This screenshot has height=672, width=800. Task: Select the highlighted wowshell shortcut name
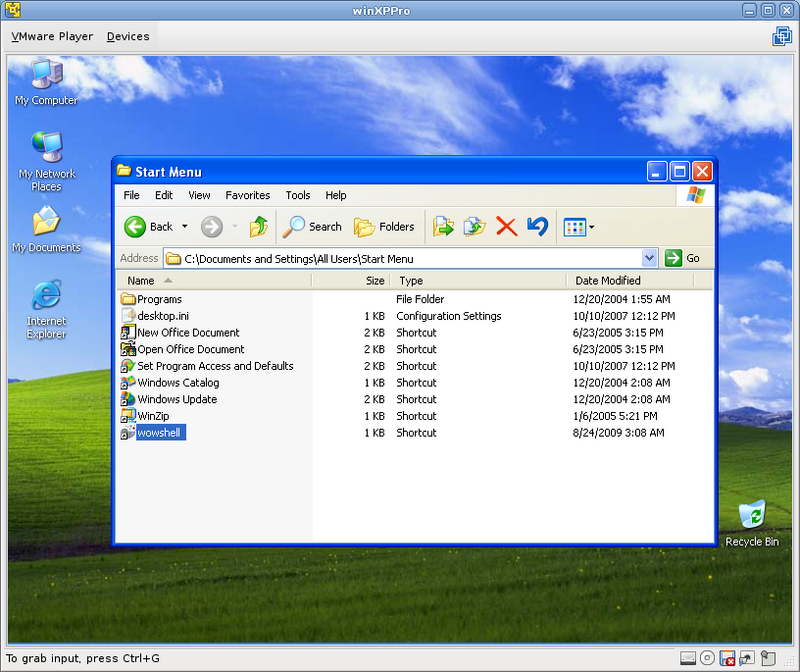pyautogui.click(x=159, y=433)
